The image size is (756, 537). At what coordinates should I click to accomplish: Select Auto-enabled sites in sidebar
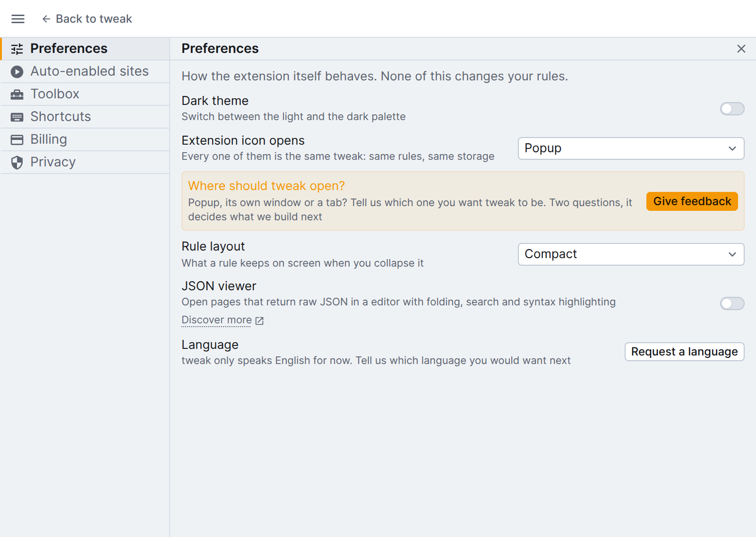(x=85, y=71)
